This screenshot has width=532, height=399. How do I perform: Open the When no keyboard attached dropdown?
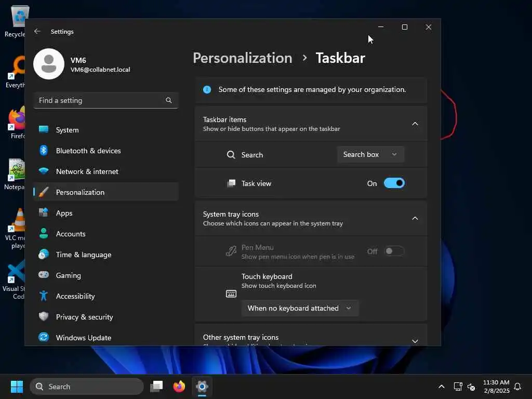coord(300,308)
